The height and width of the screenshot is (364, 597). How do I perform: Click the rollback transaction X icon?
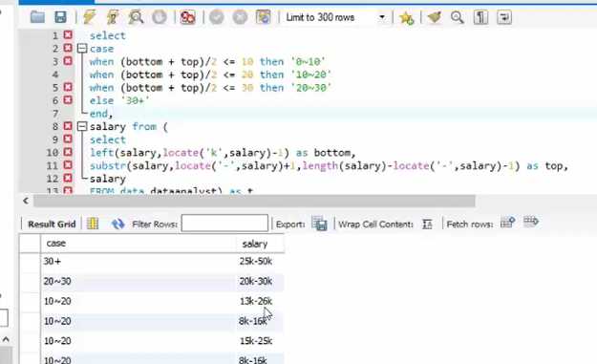240,17
